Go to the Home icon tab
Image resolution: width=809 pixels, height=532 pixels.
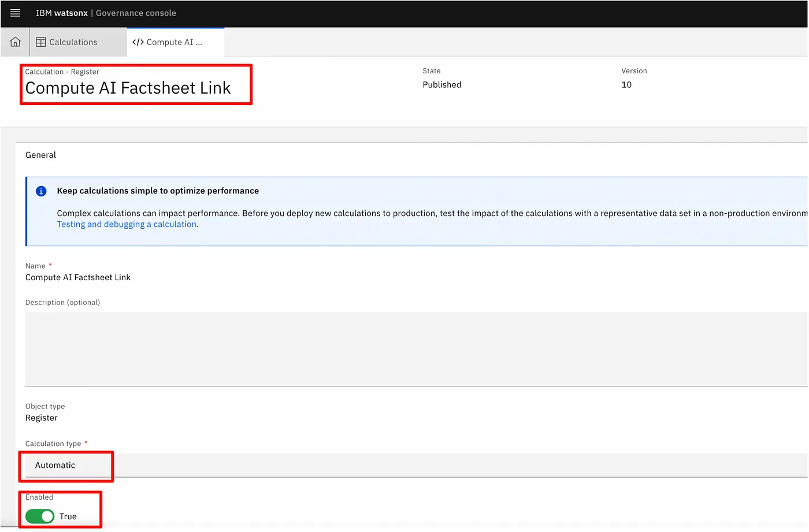[16, 42]
